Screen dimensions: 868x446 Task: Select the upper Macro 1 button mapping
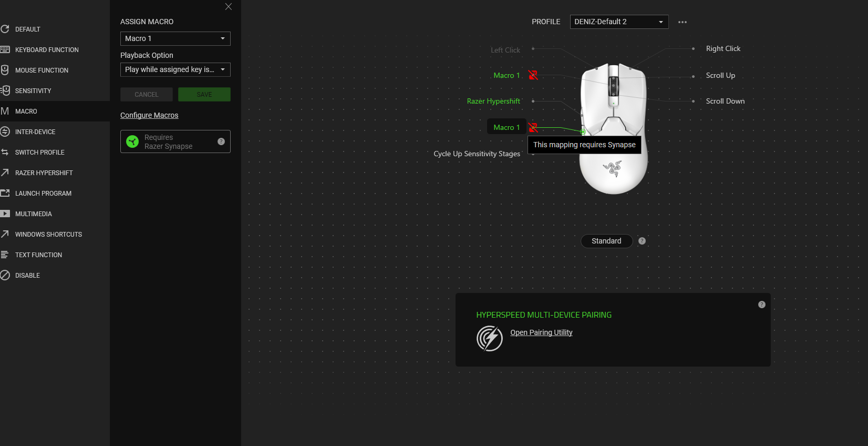coord(507,75)
